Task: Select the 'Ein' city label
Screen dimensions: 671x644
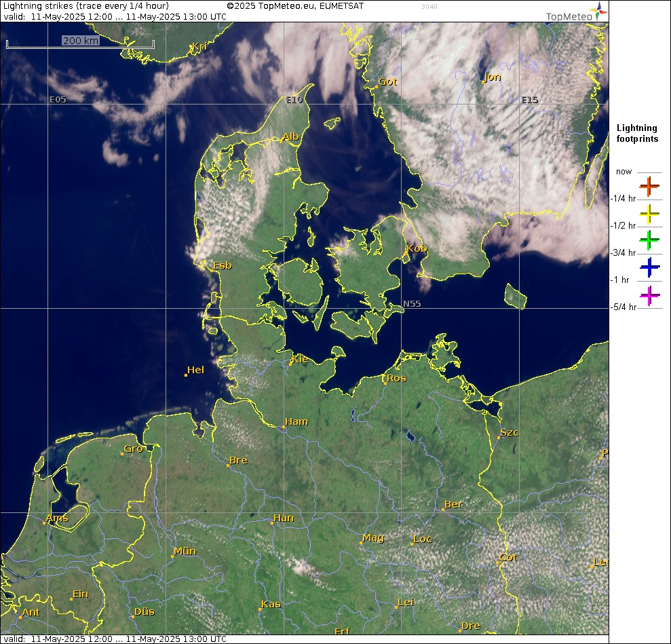Action: click(x=81, y=594)
